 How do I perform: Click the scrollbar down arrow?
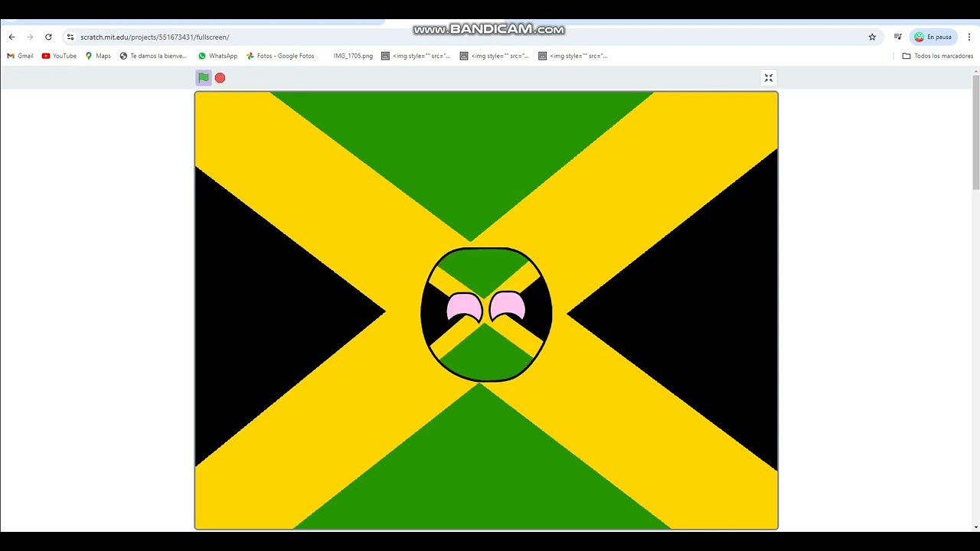[x=975, y=527]
